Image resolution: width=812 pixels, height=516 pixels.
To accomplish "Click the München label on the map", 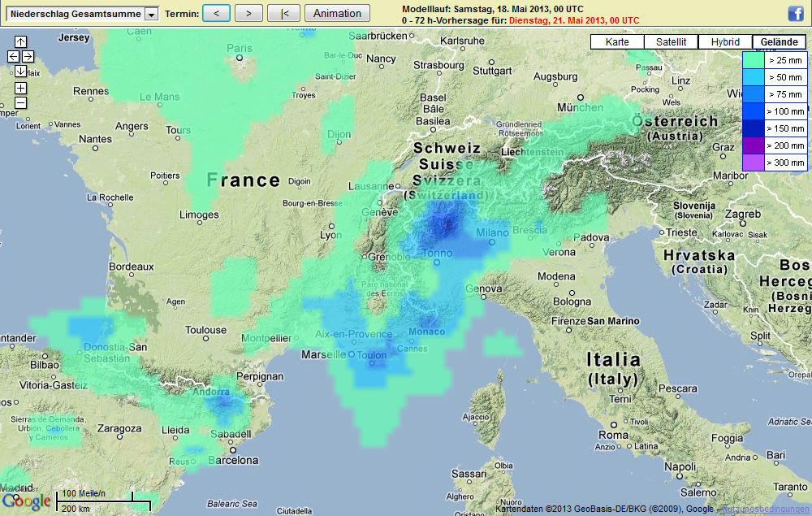I will (x=580, y=107).
